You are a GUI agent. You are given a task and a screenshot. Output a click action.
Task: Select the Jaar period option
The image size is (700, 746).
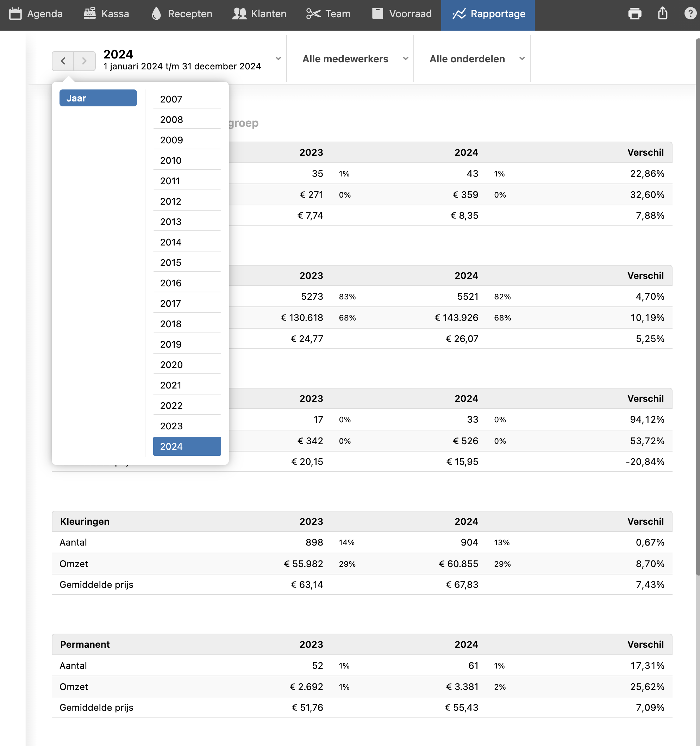[x=98, y=98]
